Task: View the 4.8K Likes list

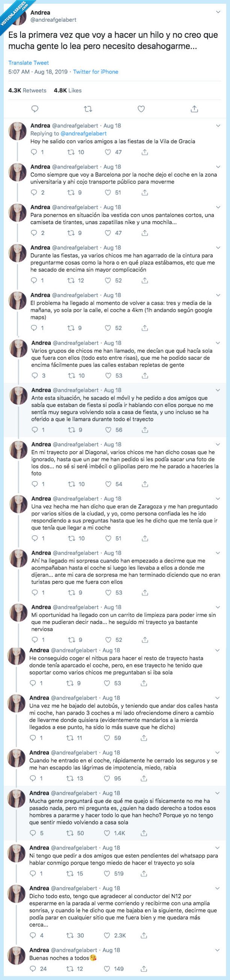Action: tap(68, 91)
